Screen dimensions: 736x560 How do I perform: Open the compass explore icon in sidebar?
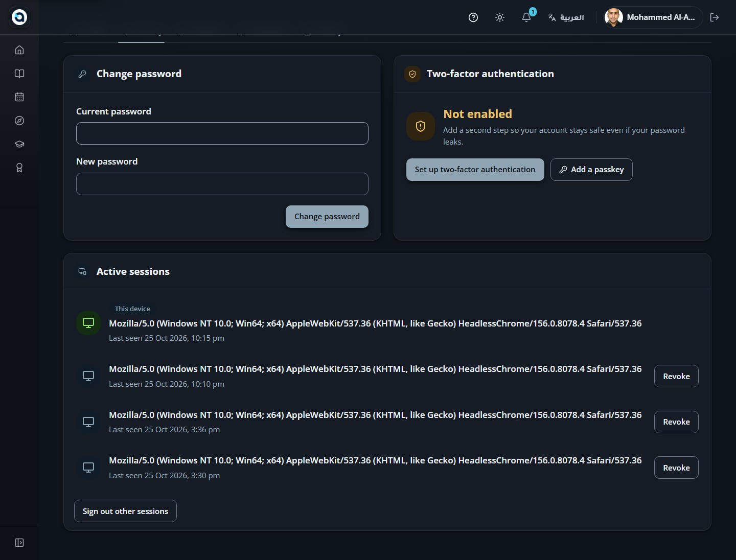[19, 121]
